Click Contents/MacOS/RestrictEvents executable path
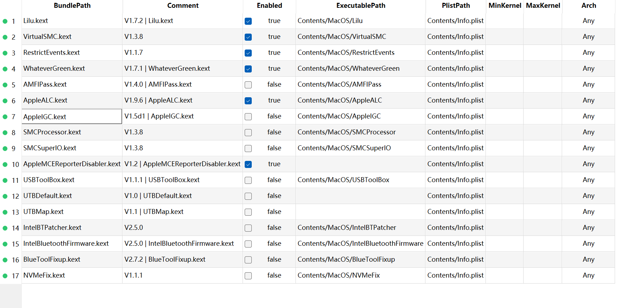 pos(360,53)
